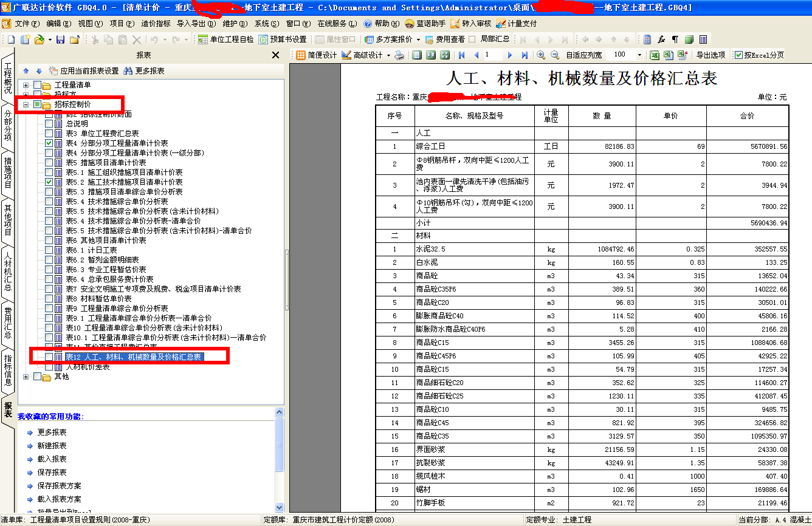The height and width of the screenshot is (526, 812).
Task: Open the 造价指标 menu
Action: (156, 24)
